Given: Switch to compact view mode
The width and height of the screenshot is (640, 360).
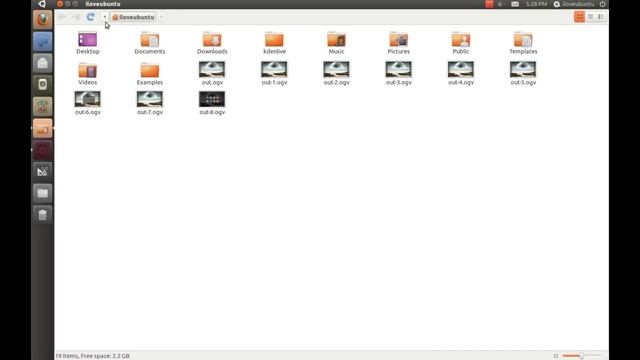Looking at the screenshot, I should pyautogui.click(x=601, y=17).
